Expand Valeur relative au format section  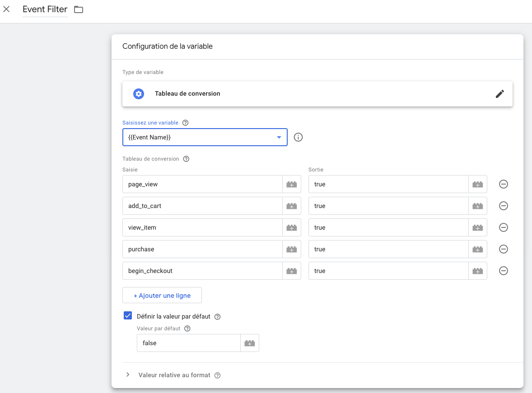click(128, 375)
